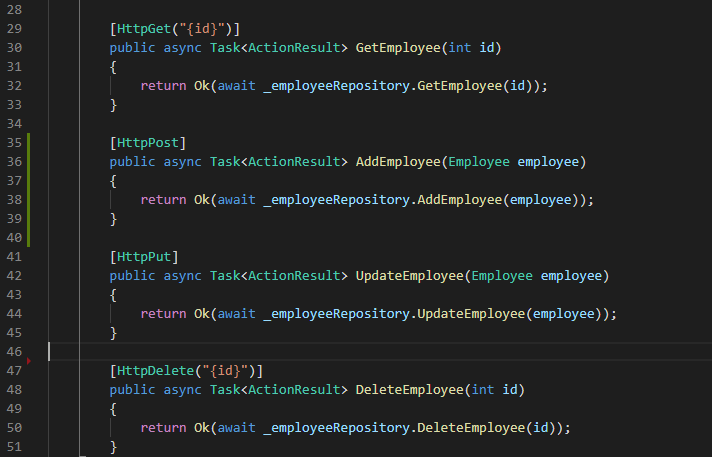
Task: Click the await keyword on line 38
Action: point(236,200)
